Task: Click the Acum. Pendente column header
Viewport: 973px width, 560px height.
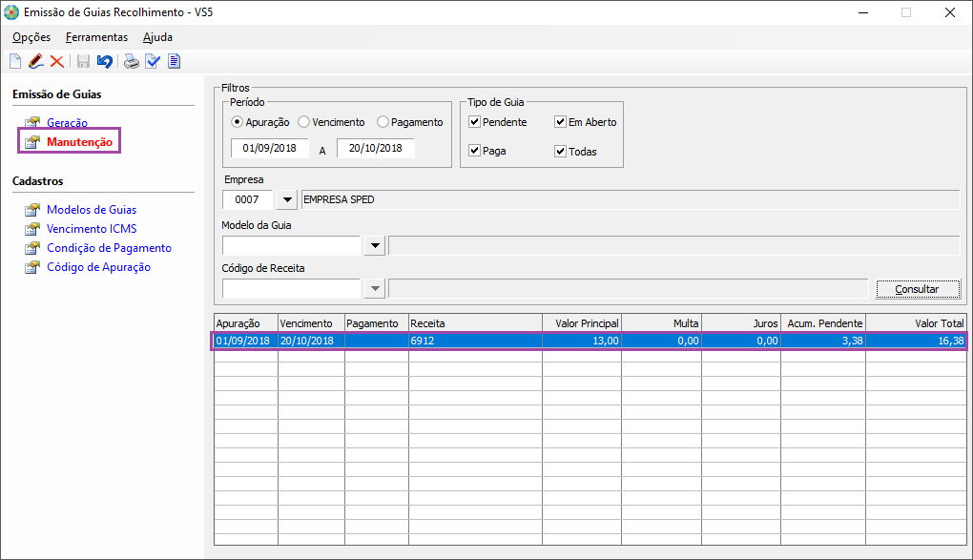Action: click(x=823, y=323)
